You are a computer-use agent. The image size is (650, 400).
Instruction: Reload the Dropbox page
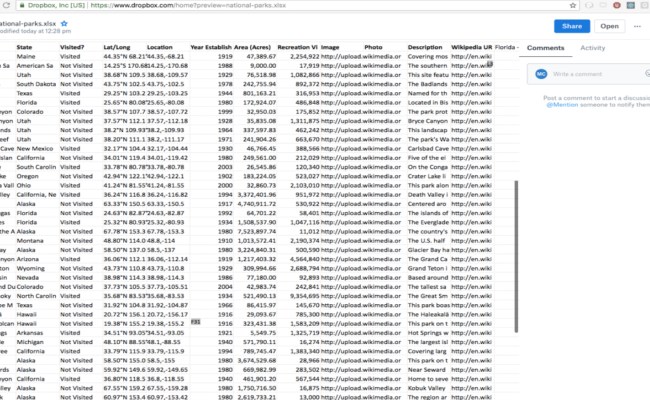(6, 5)
